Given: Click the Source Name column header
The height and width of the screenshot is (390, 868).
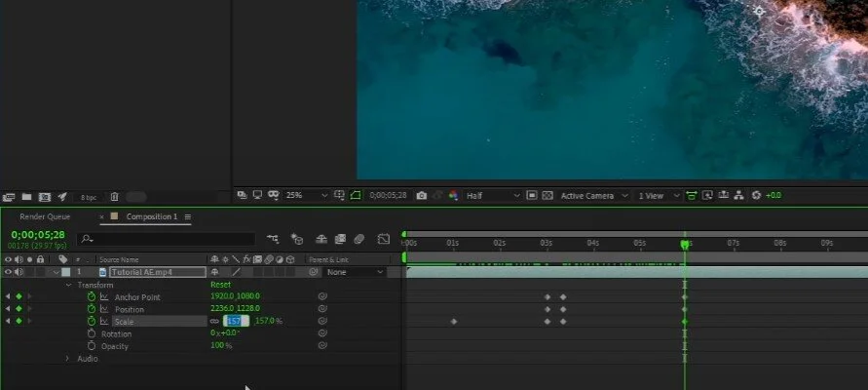Looking at the screenshot, I should (x=119, y=259).
